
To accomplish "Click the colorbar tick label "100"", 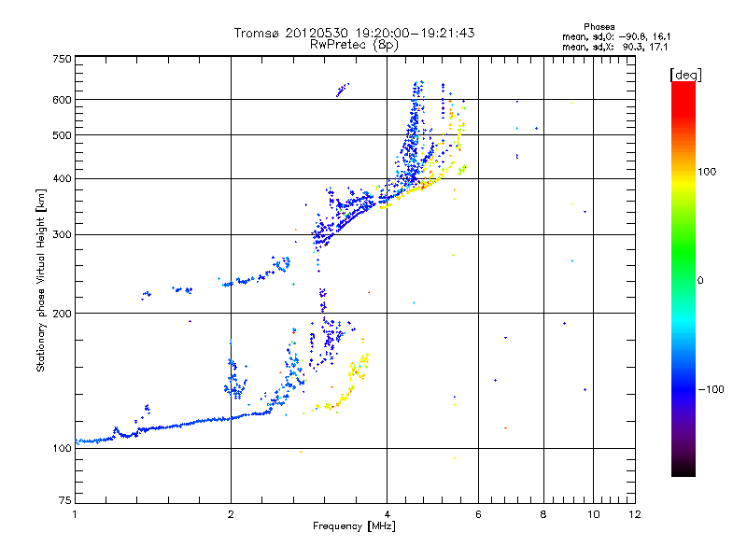I will 707,172.
